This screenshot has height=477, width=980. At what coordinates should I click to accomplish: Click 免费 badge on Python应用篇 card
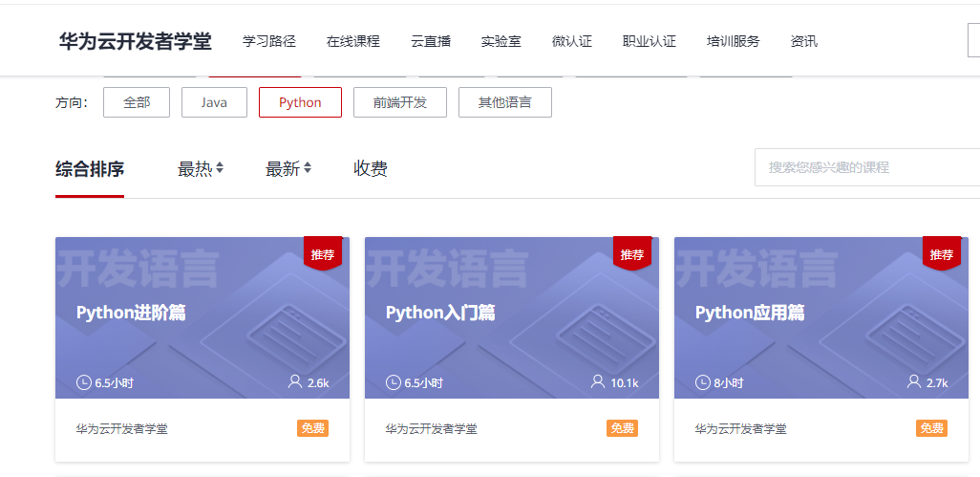[x=931, y=428]
